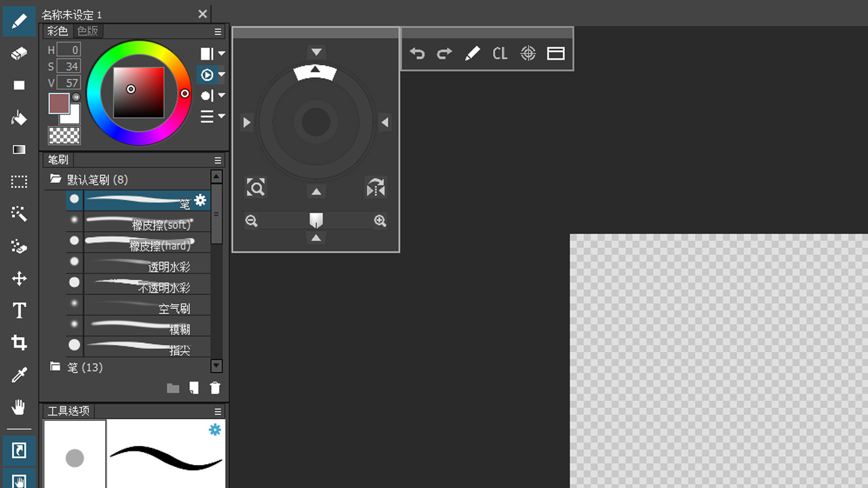This screenshot has height=488, width=868.
Task: Select the Eraser tool
Action: pos(19,53)
